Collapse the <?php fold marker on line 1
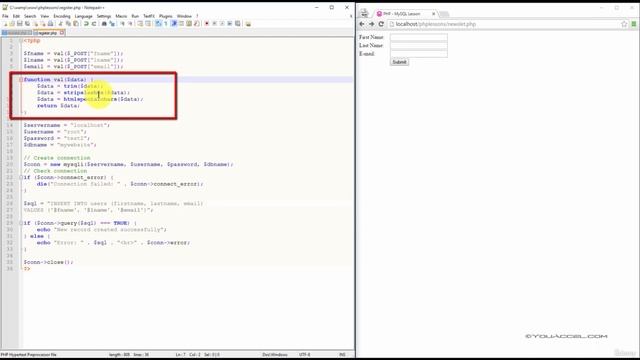Screen dimensions: 640x360 point(21,40)
